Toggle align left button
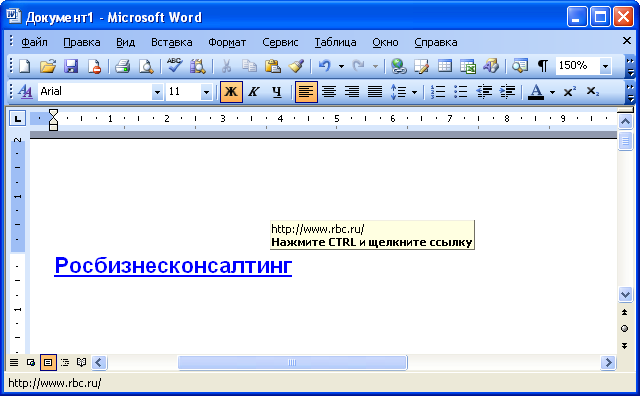Image resolution: width=640 pixels, height=396 pixels. [x=306, y=91]
